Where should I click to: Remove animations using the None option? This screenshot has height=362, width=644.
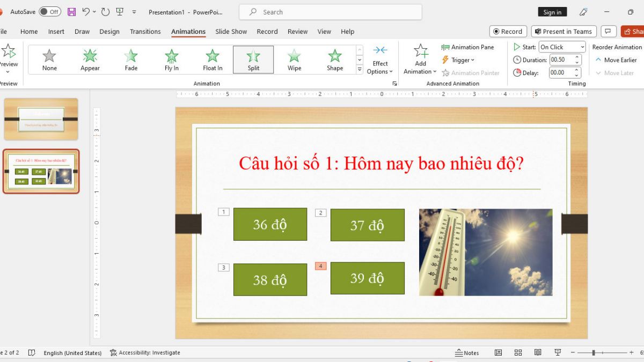pyautogui.click(x=49, y=59)
